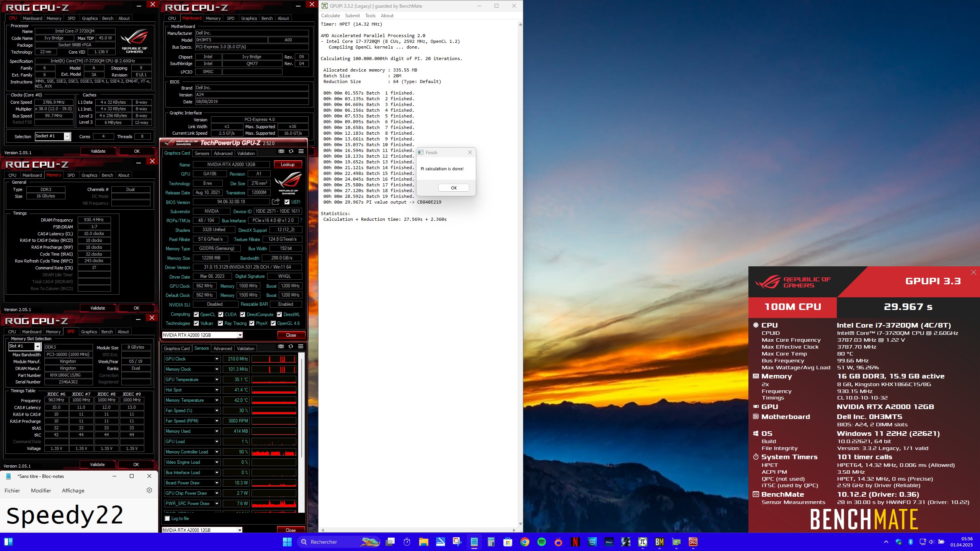Open the hamburger menu in the GPU-Z Sensors window

301,347
